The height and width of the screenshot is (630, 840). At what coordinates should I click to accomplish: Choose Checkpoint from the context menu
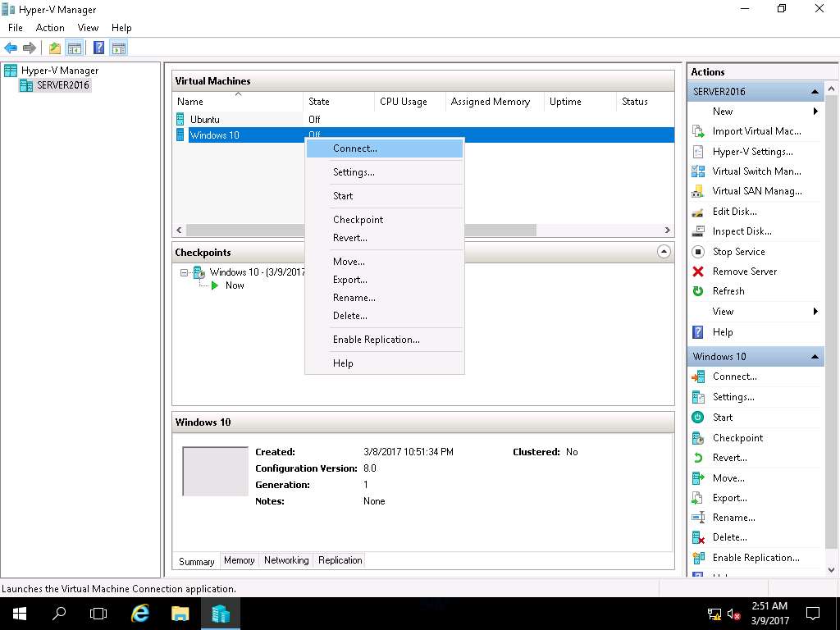coord(384,220)
